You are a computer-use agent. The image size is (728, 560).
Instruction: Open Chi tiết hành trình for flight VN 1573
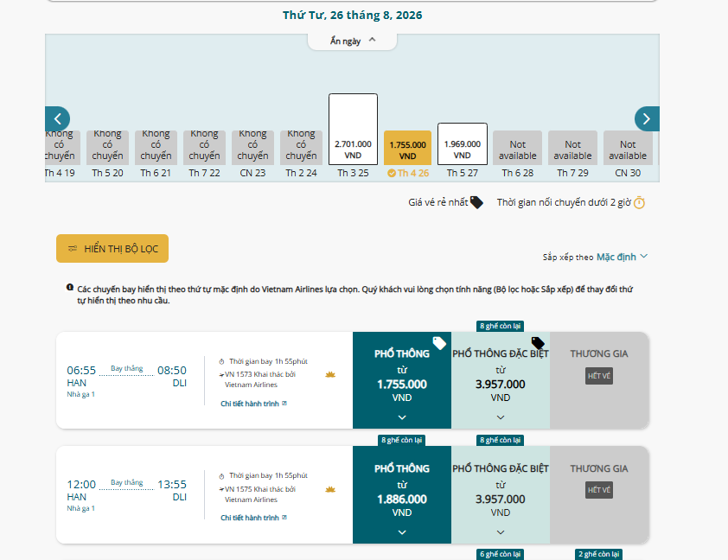[x=253, y=404]
